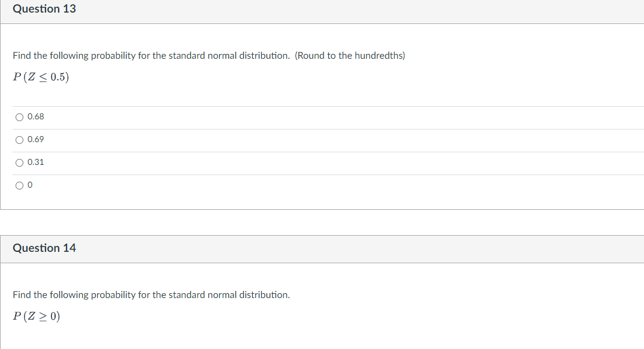Pick the radio button next to 0.31

coord(19,162)
